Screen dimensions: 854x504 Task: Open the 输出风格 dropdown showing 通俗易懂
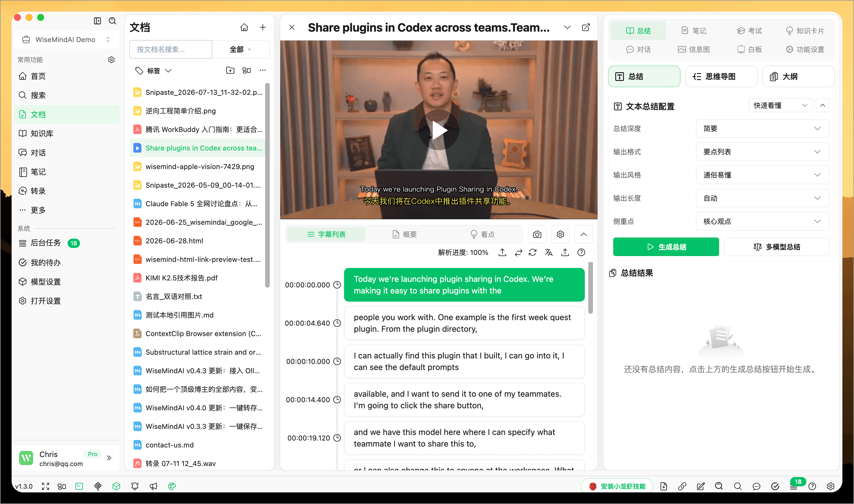coord(762,175)
